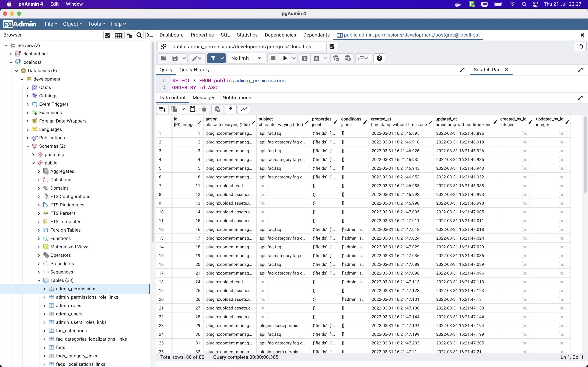The image size is (588, 367).
Task: Run the query with the Execute button
Action: [285, 58]
